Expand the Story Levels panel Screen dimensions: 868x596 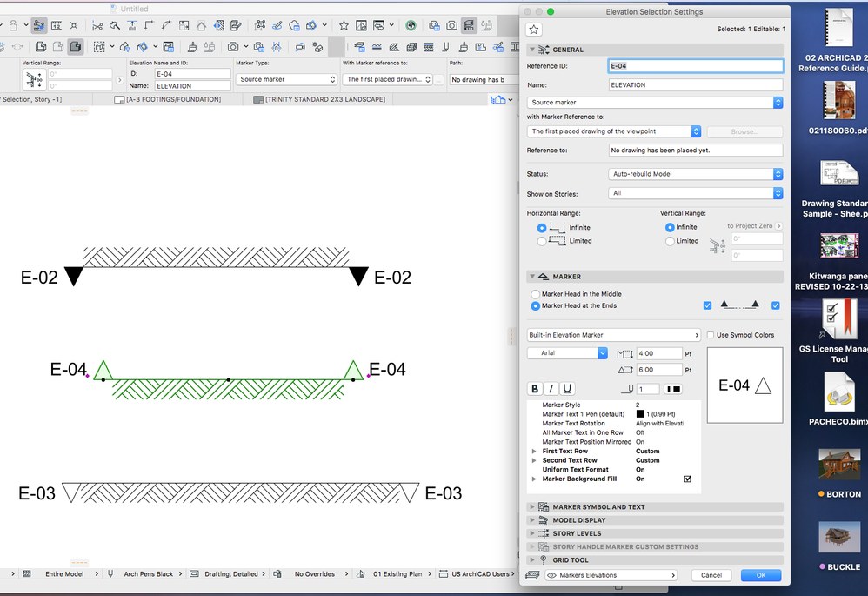[532, 533]
